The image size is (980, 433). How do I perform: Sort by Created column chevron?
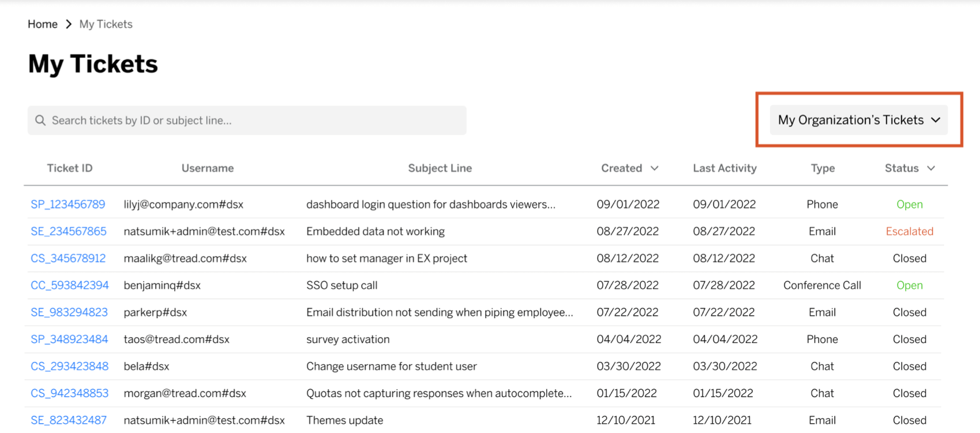coord(655,168)
